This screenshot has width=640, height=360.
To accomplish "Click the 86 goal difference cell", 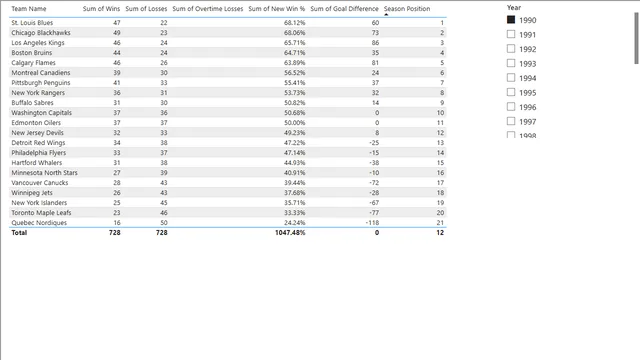I will coord(375,42).
